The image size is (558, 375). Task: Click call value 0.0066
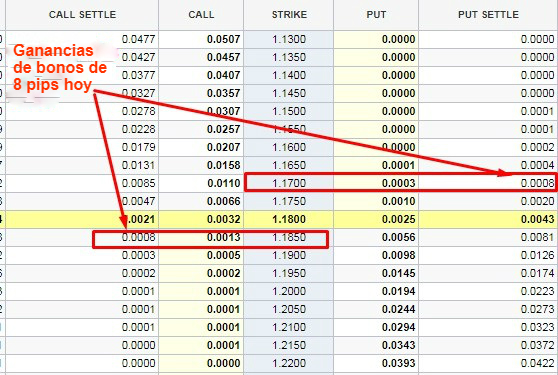click(223, 201)
